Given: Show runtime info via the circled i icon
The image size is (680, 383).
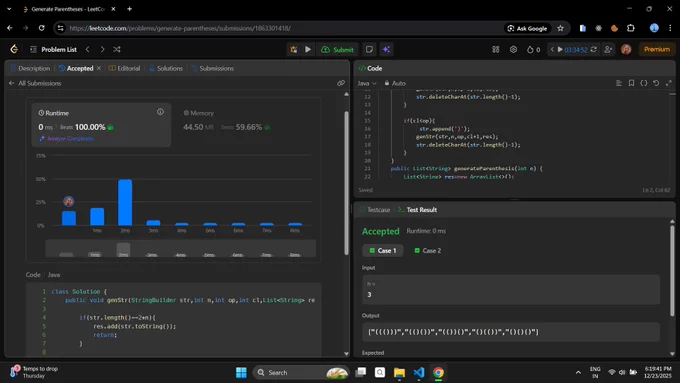Looking at the screenshot, I should click(160, 112).
